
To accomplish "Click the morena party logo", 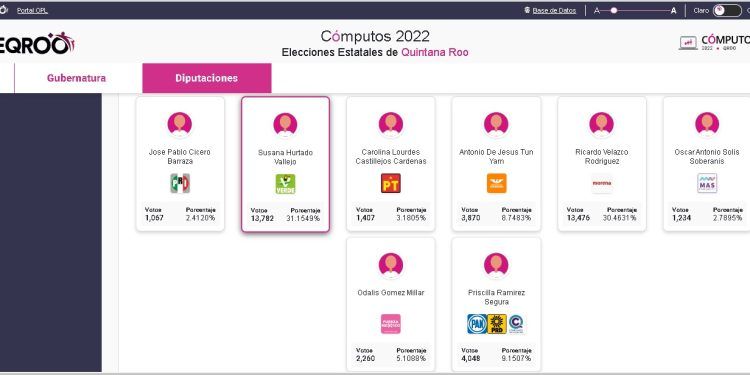I will point(602,183).
